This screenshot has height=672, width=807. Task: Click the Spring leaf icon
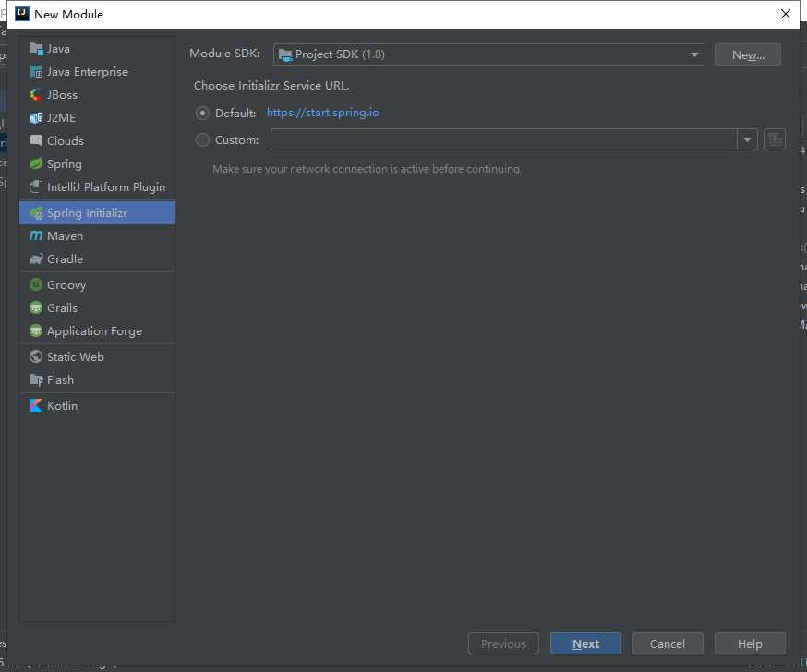36,164
